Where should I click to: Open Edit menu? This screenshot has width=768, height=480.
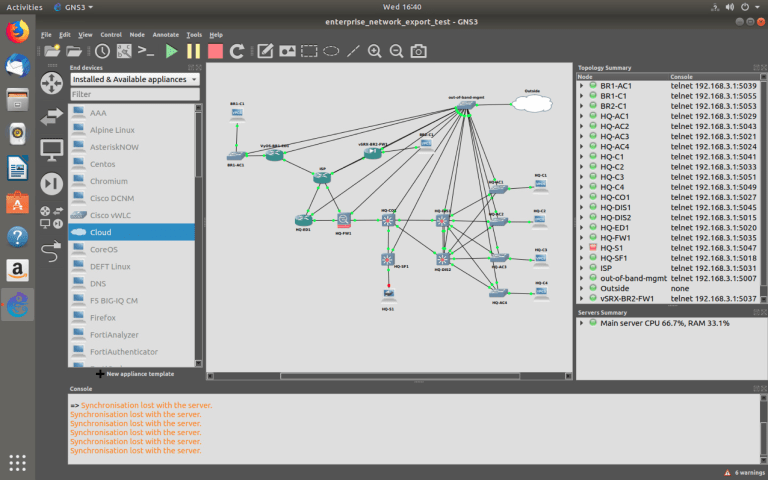point(65,35)
